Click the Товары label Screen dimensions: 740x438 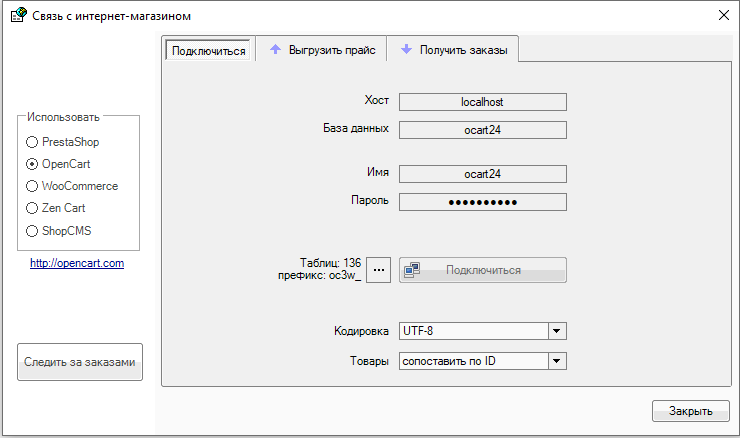pos(370,361)
